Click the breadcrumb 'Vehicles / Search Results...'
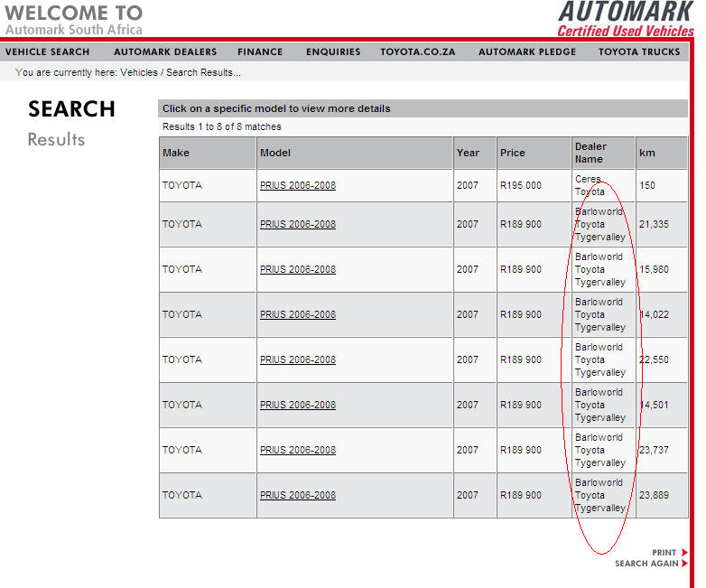This screenshot has height=588, width=706. click(180, 72)
